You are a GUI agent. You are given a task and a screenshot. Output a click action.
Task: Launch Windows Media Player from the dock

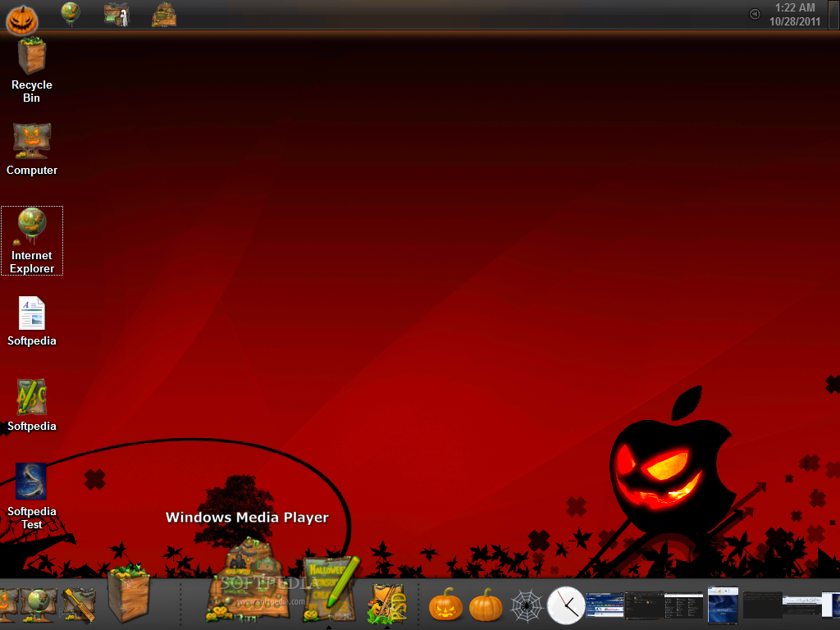(x=246, y=582)
